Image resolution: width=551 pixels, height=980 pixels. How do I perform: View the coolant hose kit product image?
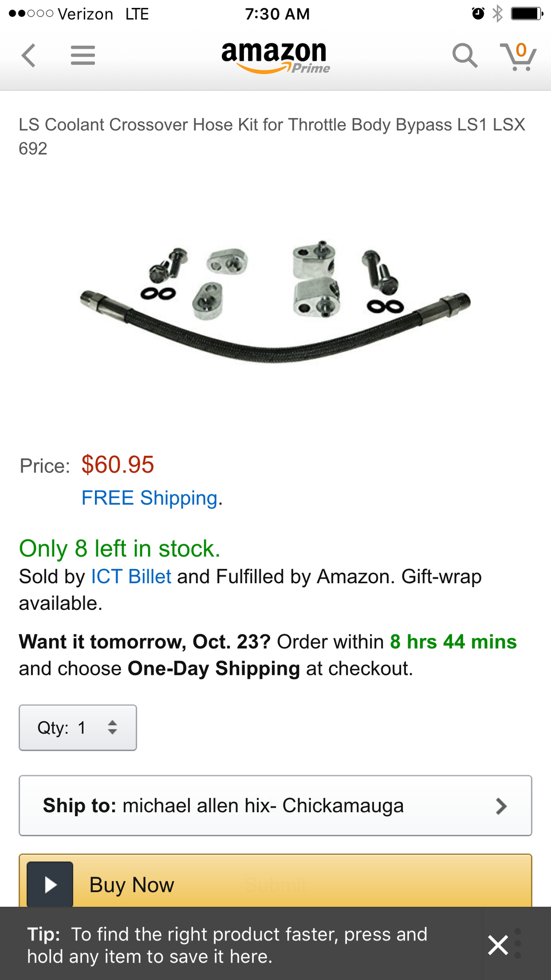click(x=275, y=301)
